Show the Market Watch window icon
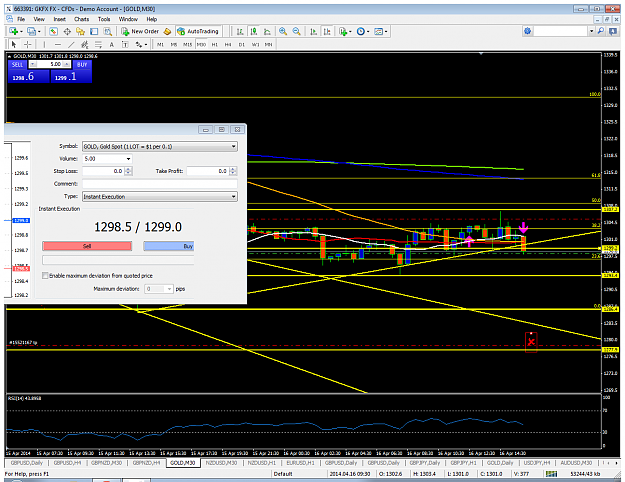The height and width of the screenshot is (482, 625). tap(53, 31)
